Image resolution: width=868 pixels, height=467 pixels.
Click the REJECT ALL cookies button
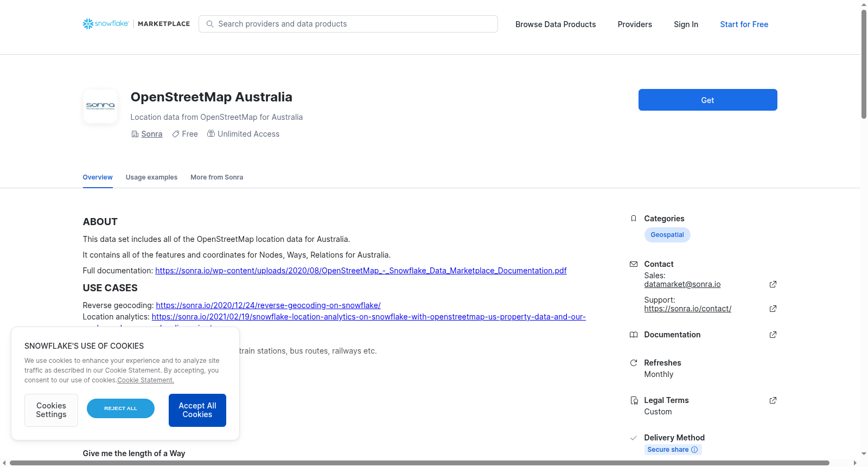[120, 408]
